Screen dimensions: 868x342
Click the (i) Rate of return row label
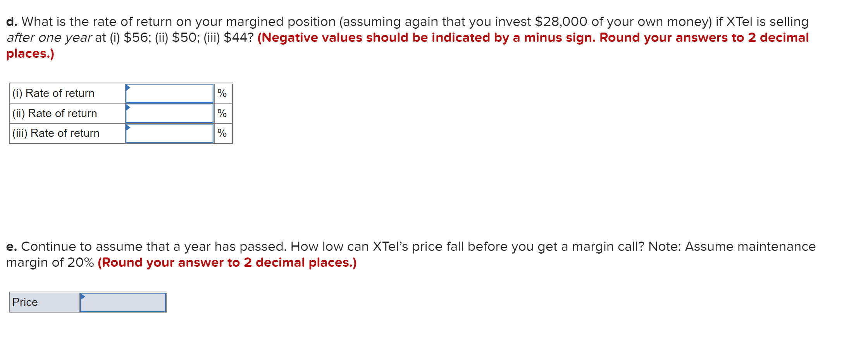[x=54, y=93]
